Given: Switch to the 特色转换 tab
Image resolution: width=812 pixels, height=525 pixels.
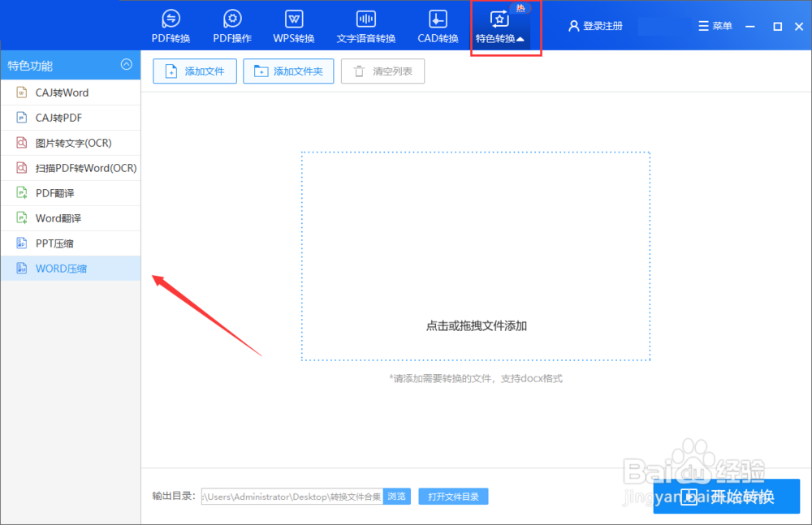Looking at the screenshot, I should (505, 25).
